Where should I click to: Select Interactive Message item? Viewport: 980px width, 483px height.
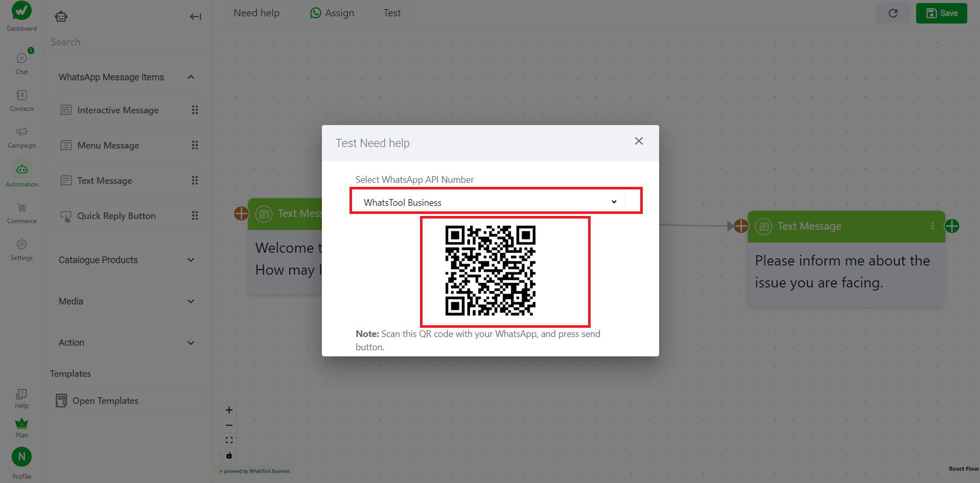[x=128, y=110]
